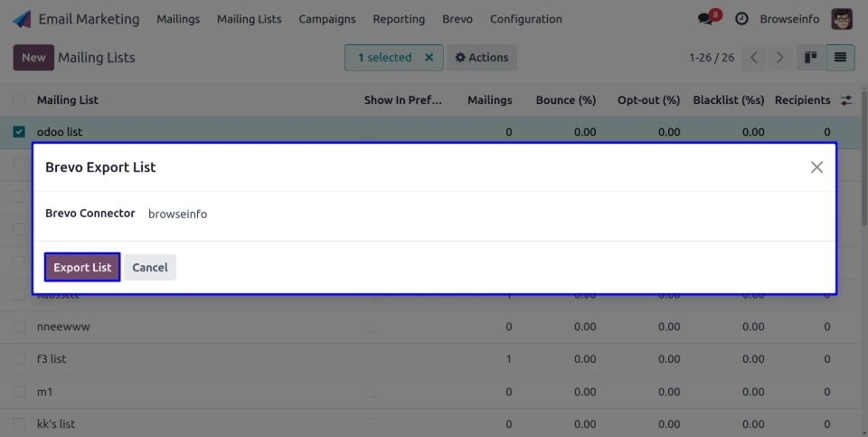Switch to list view
The image size is (868, 437).
[840, 58]
